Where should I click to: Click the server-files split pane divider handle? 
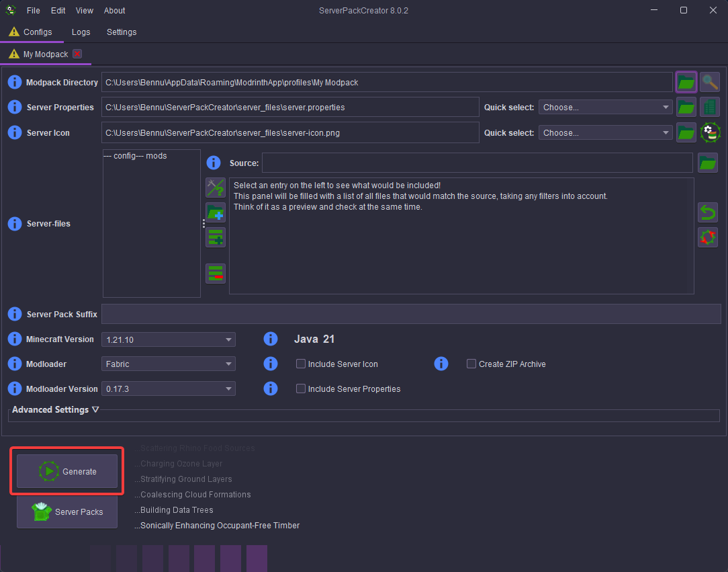(x=203, y=224)
